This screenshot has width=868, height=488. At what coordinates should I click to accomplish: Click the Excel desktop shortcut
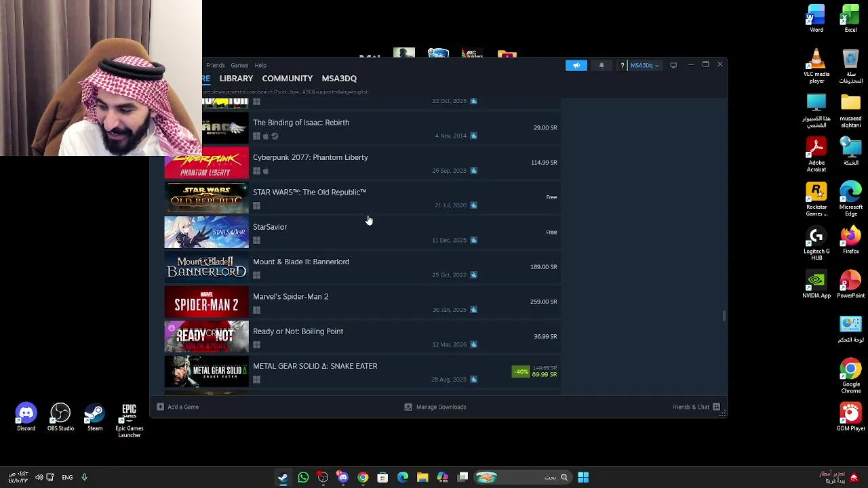coord(850,19)
